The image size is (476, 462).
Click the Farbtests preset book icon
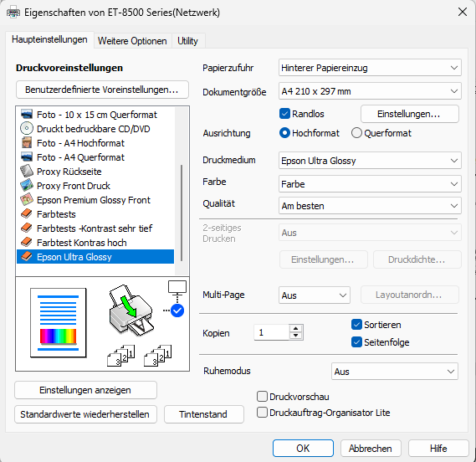pos(27,213)
